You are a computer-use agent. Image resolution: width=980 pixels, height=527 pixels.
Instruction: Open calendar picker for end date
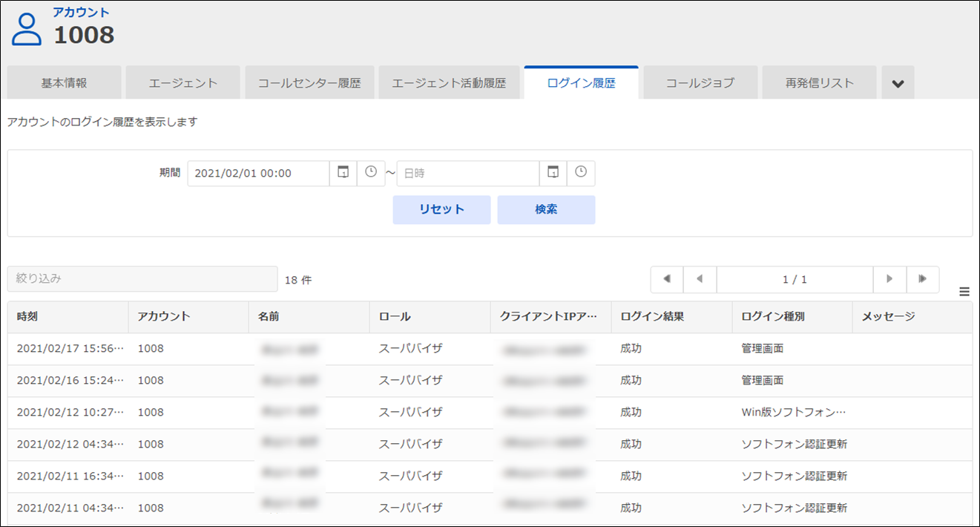[x=553, y=173]
